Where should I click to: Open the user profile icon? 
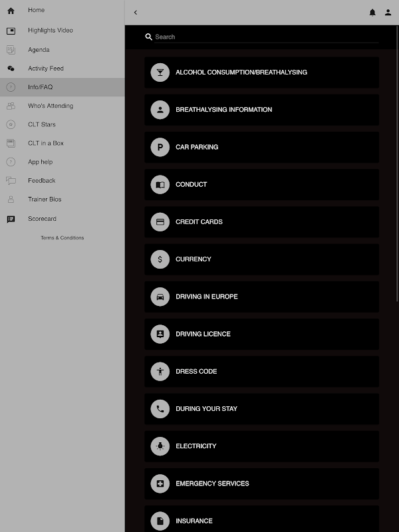pos(388,12)
